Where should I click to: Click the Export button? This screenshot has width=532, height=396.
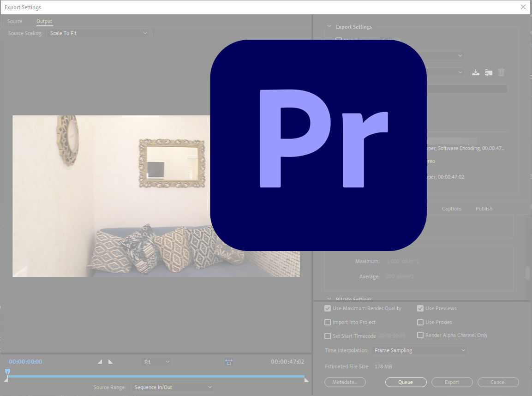point(452,382)
